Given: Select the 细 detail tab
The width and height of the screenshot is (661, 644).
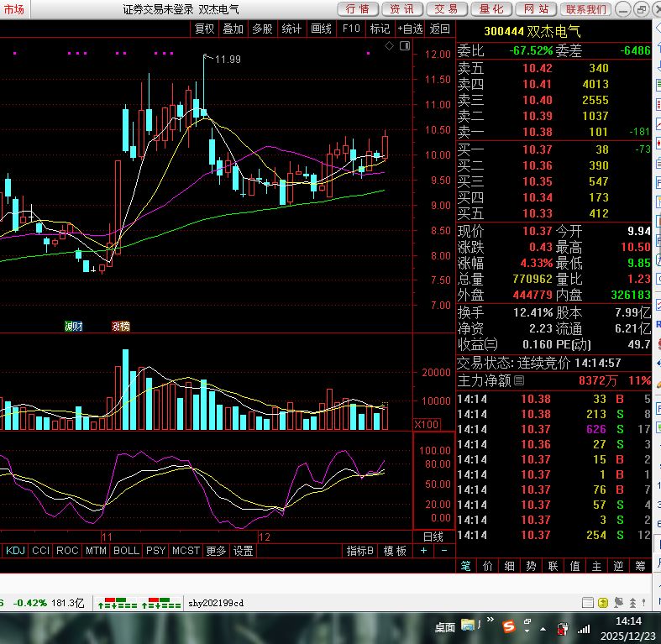Looking at the screenshot, I should tap(509, 566).
